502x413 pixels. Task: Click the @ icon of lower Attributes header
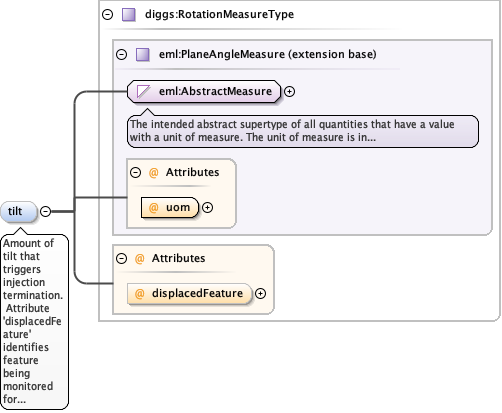coord(139,259)
